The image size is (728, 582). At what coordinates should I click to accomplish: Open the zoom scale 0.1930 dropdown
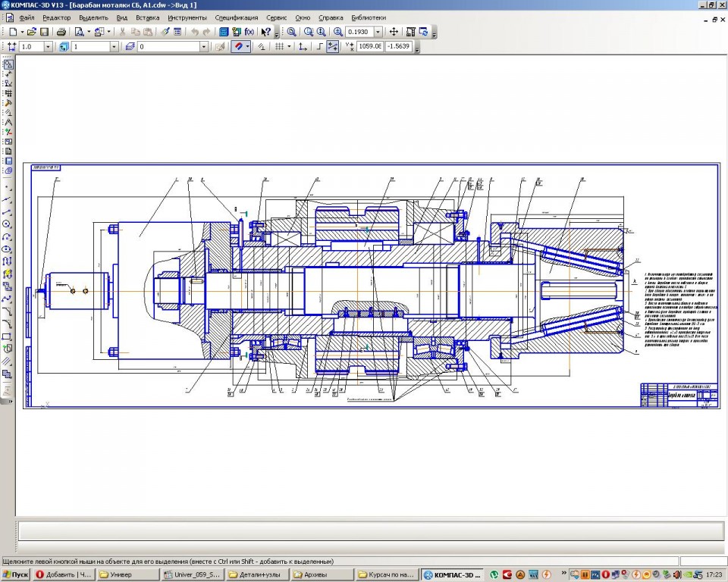(x=378, y=32)
